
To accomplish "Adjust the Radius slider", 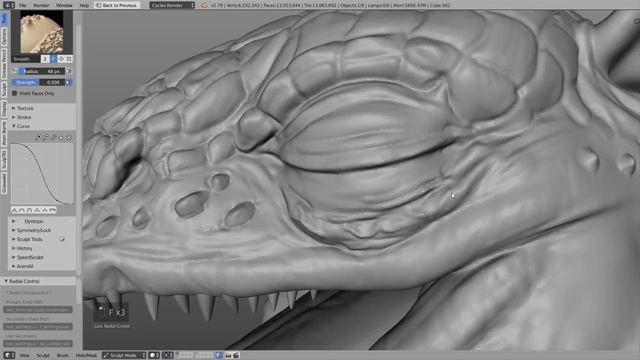I will [42, 71].
